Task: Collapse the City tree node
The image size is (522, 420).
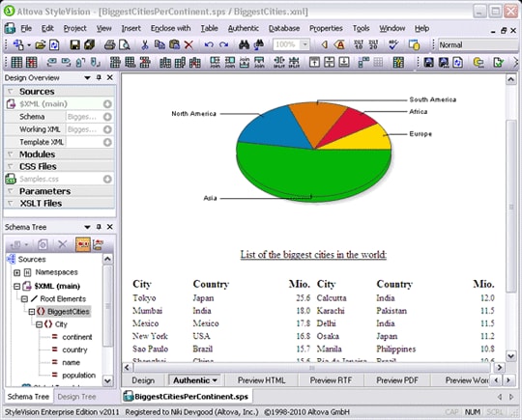Action: pyautogui.click(x=39, y=324)
